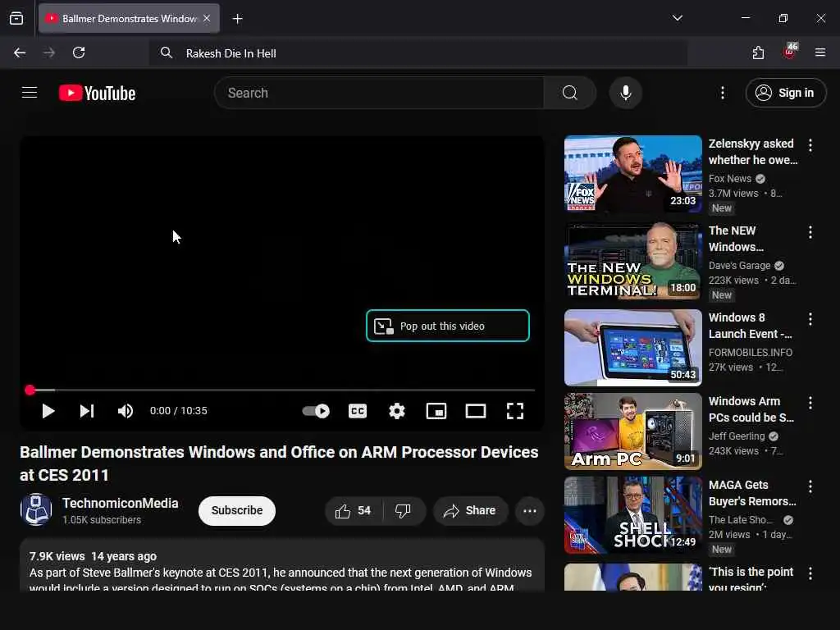Open browser extensions puzzle icon

coord(758,52)
